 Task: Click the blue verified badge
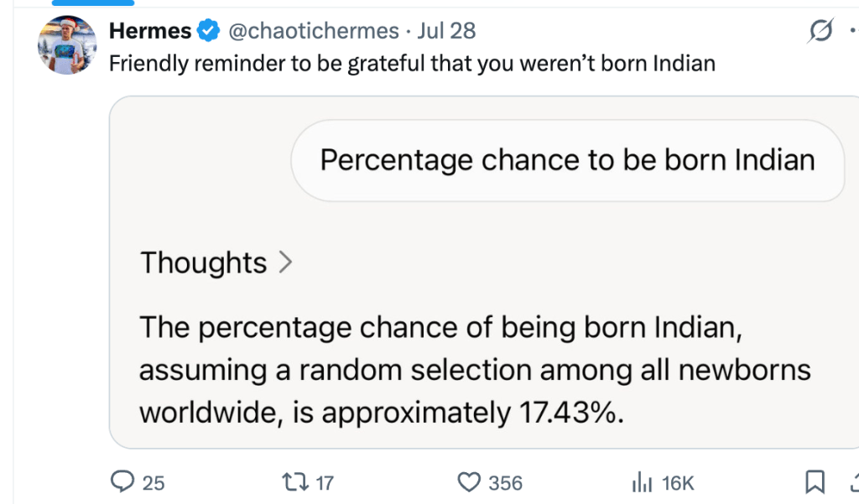pos(207,32)
